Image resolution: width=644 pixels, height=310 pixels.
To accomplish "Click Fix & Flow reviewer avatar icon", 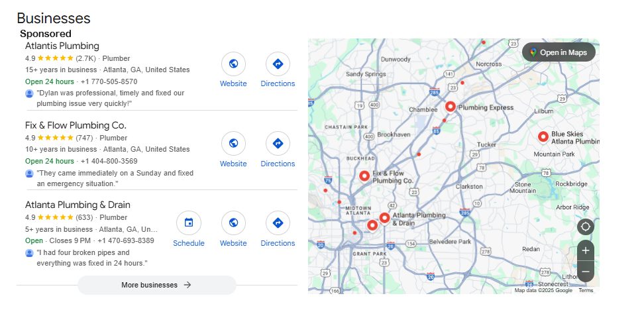I will tap(29, 174).
